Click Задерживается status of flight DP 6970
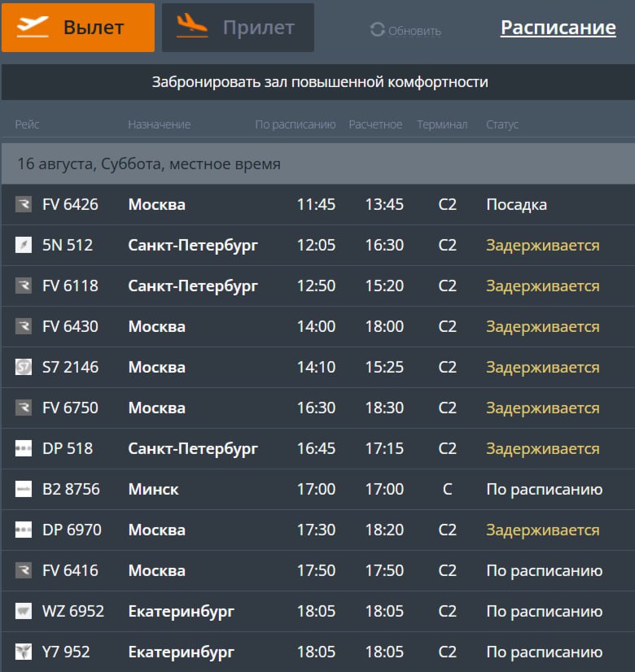This screenshot has height=672, width=635. click(x=542, y=530)
